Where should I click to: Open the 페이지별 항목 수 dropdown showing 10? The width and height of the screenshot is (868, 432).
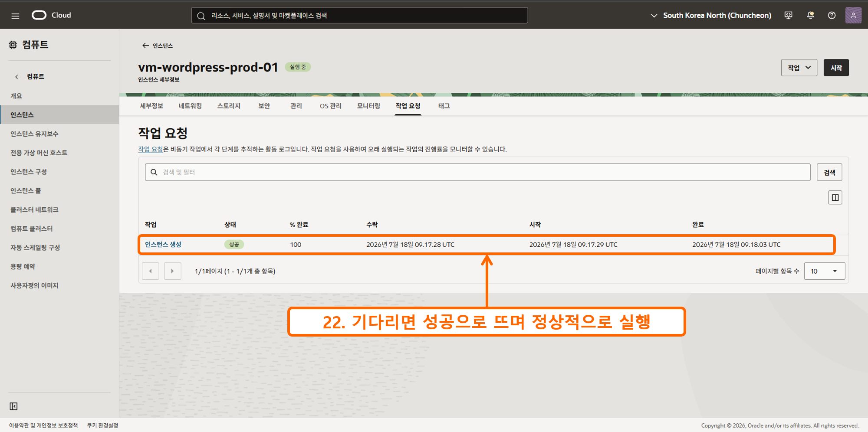(825, 271)
